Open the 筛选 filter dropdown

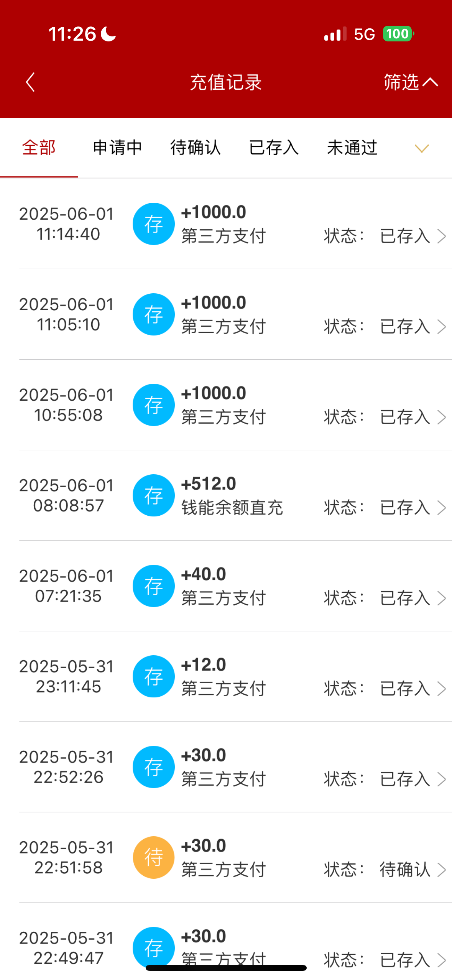point(410,82)
